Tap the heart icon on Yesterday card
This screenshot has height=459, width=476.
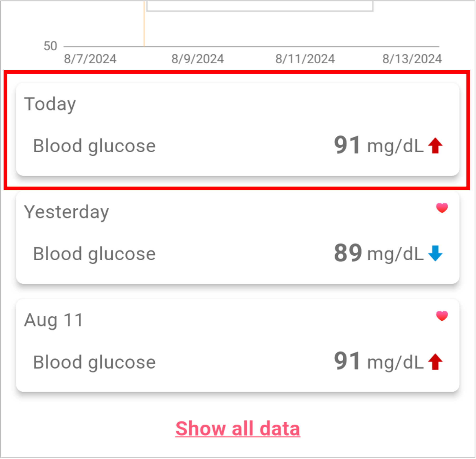pyautogui.click(x=442, y=208)
